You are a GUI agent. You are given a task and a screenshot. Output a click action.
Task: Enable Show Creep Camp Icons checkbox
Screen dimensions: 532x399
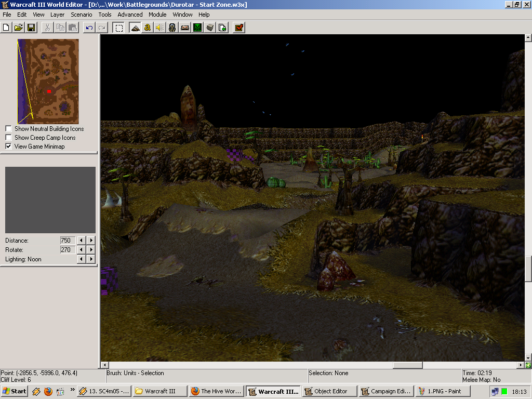tap(8, 137)
